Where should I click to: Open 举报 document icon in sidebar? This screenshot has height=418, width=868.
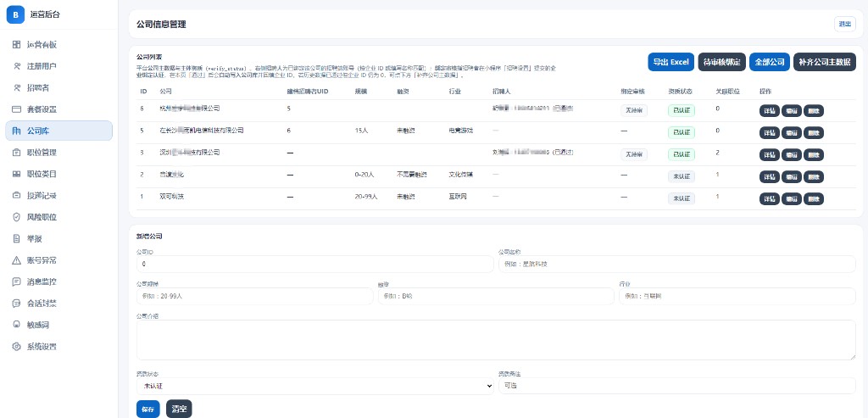[17, 239]
